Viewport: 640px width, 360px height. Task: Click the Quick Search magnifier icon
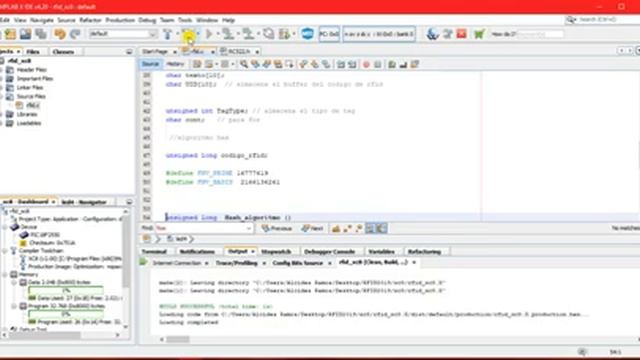pyautogui.click(x=571, y=20)
